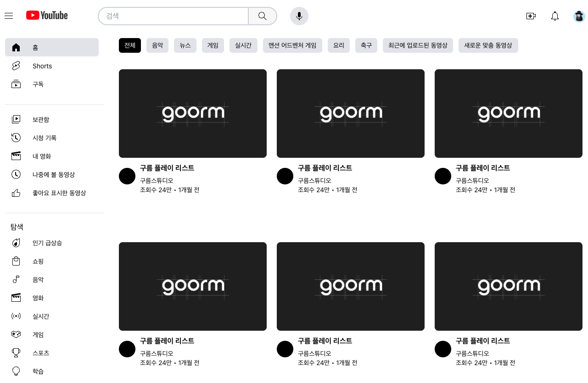Open the notifications bell

[555, 16]
